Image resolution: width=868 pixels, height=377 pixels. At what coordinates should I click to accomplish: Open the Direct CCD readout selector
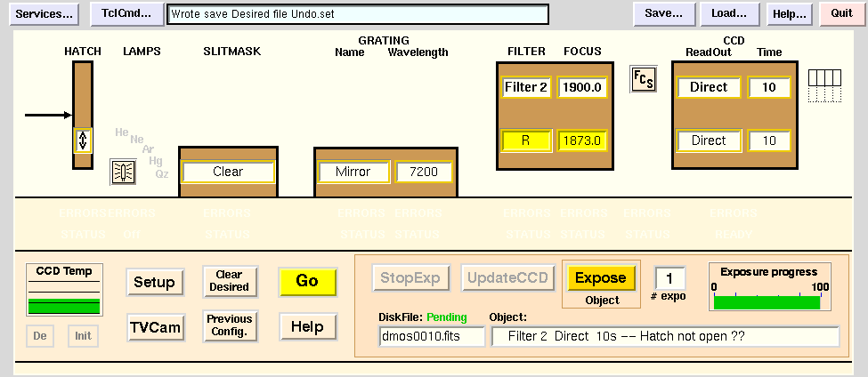(709, 87)
